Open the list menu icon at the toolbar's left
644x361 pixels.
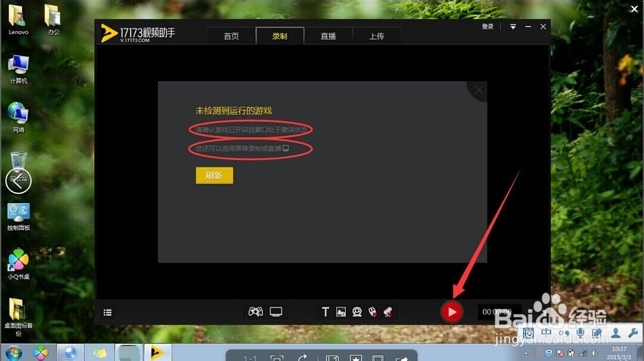pyautogui.click(x=108, y=313)
